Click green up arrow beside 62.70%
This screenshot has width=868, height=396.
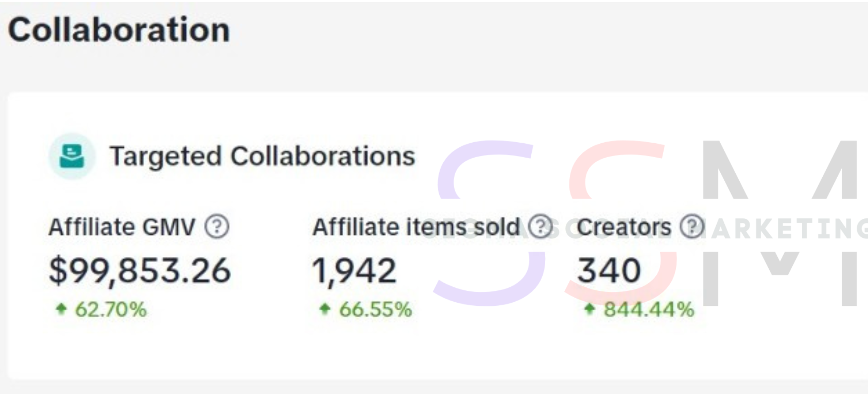tap(61, 309)
